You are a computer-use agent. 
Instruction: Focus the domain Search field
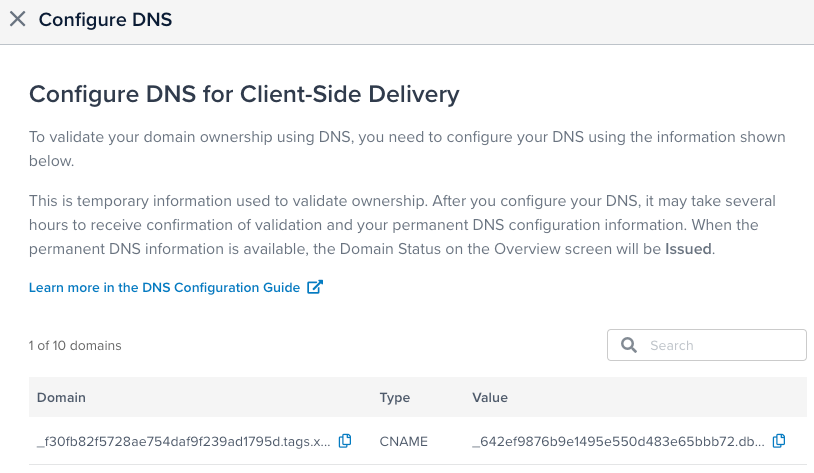(720, 345)
